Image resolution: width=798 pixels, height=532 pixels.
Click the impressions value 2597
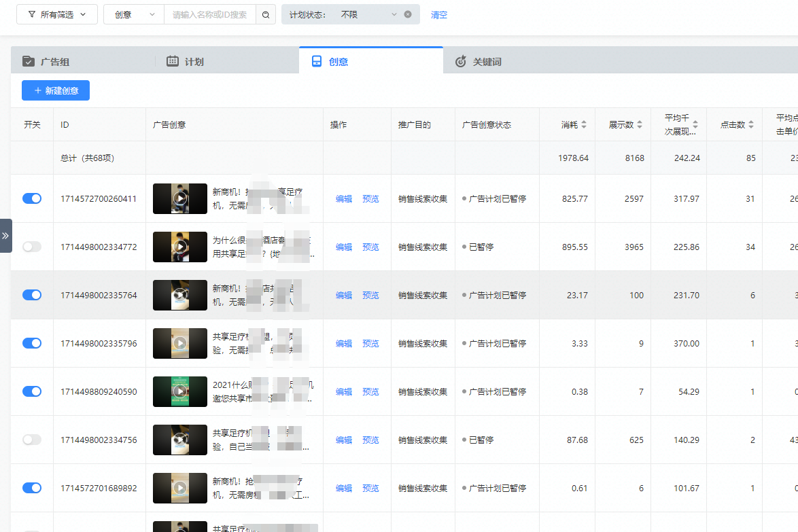click(x=634, y=199)
